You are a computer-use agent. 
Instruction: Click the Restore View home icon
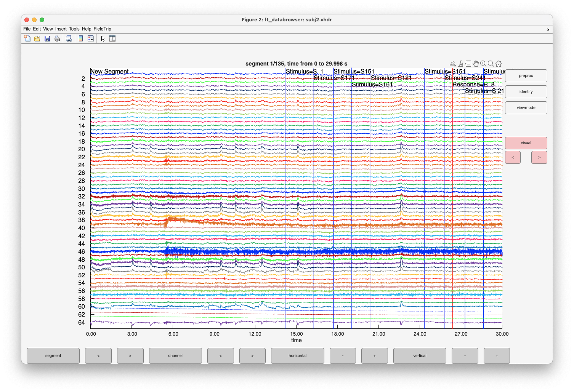pos(499,64)
